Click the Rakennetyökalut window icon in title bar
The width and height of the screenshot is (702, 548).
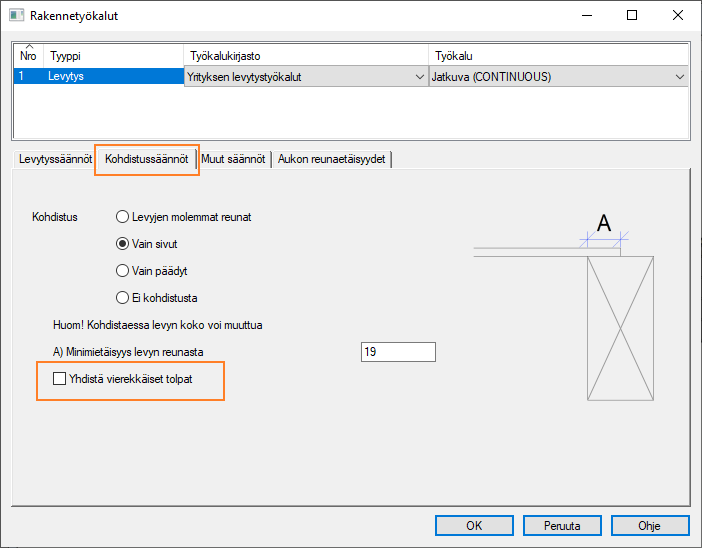[16, 16]
